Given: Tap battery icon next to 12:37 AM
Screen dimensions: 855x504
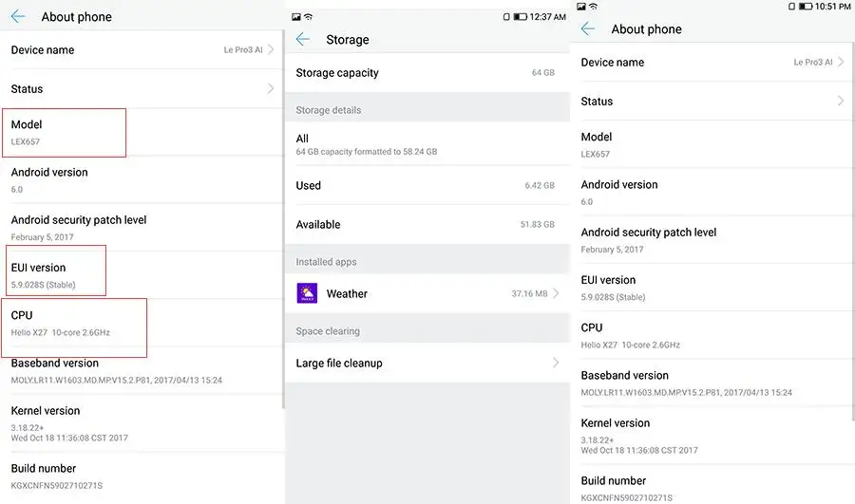Looking at the screenshot, I should pyautogui.click(x=521, y=17).
